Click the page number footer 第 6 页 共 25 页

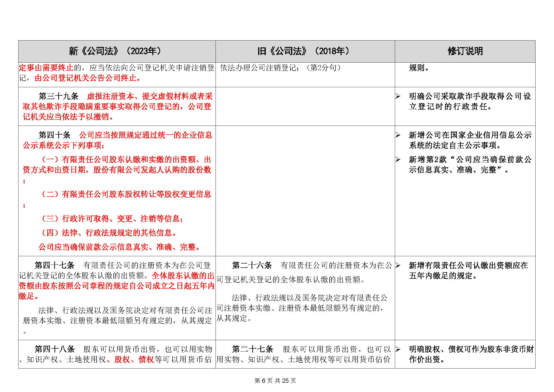pyautogui.click(x=275, y=381)
